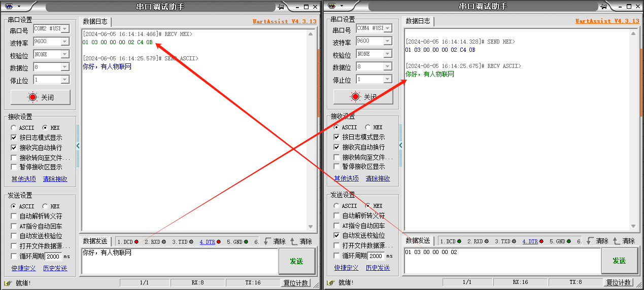Select ASCII receive mode in left window
The height and width of the screenshot is (290, 644).
point(14,128)
